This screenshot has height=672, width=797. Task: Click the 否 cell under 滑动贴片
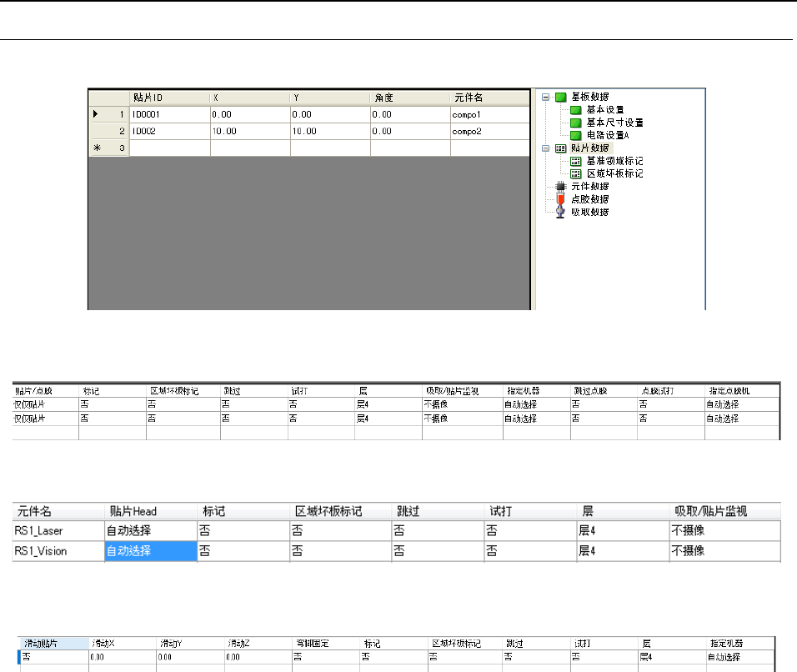tap(54, 657)
